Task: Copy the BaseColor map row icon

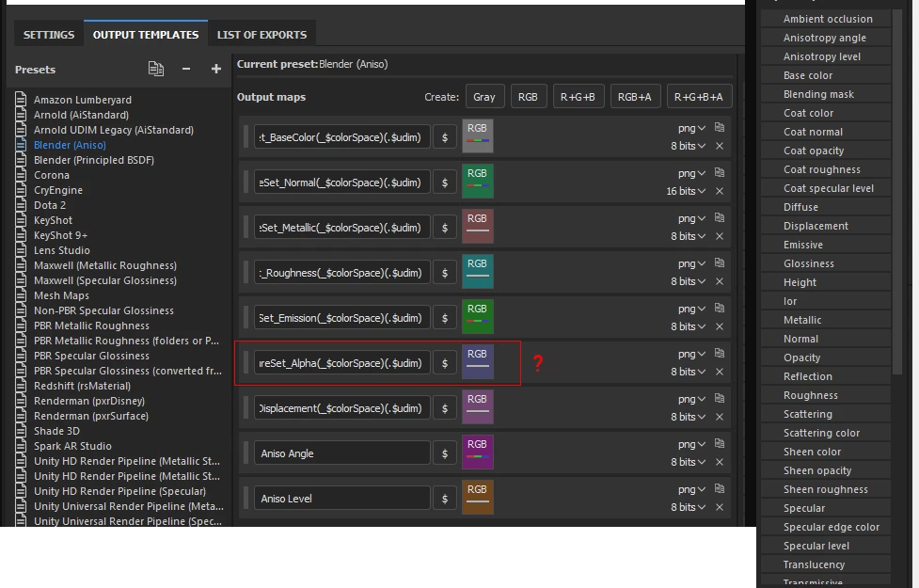Action: click(720, 127)
